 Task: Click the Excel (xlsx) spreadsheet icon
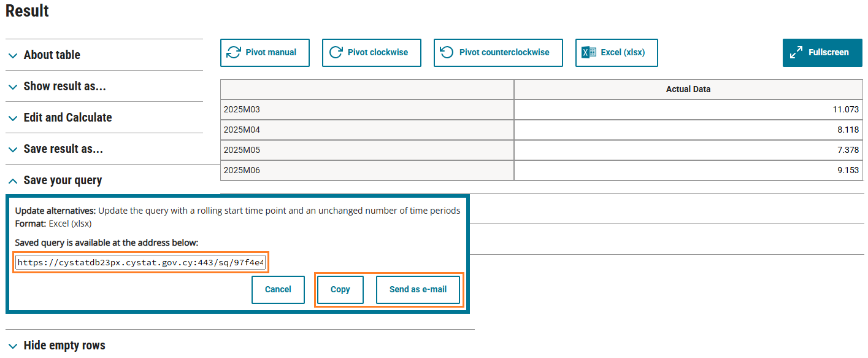[x=589, y=53]
